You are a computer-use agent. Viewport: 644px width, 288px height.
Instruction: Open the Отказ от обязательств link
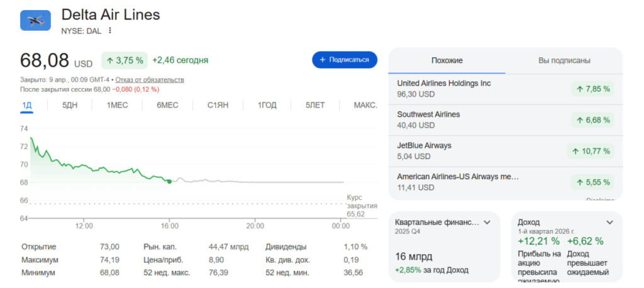click(150, 80)
